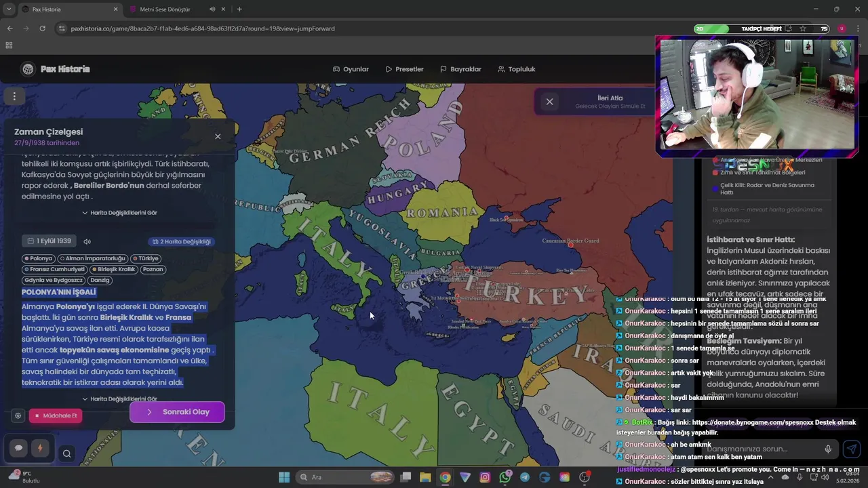Open the Presetler menu
Screen dimensions: 868x488
(404, 69)
